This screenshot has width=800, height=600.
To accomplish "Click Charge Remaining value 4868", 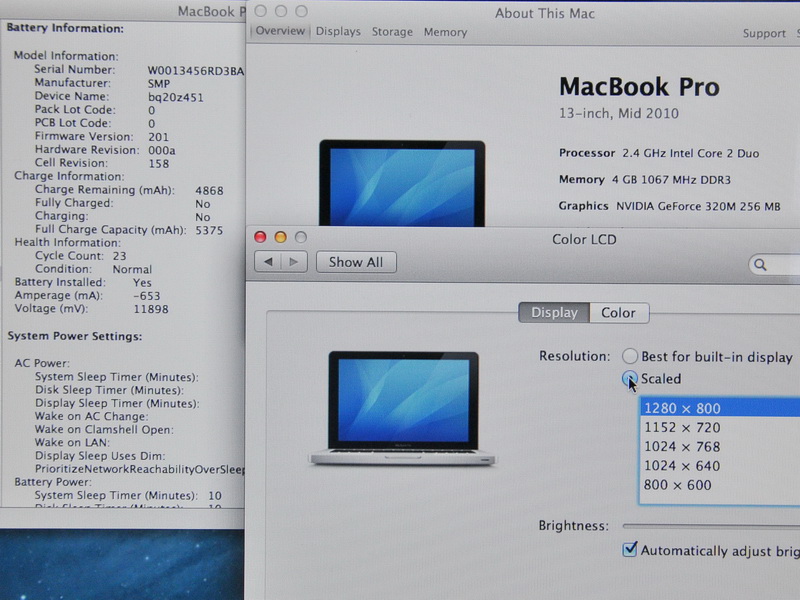I will point(209,190).
